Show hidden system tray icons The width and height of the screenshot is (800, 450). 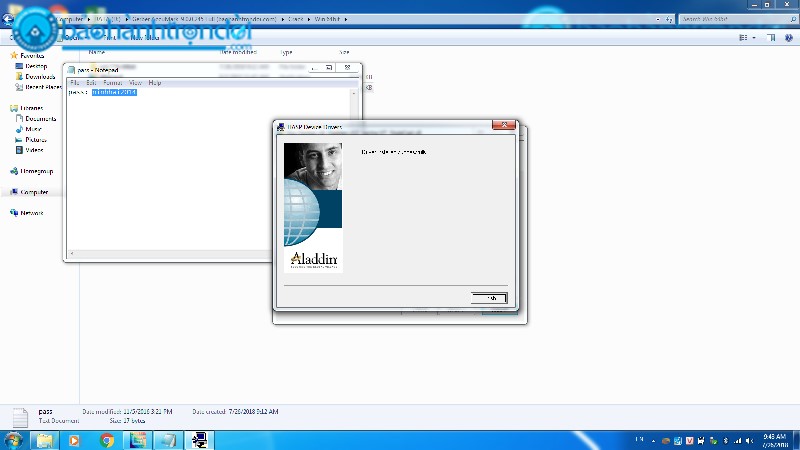click(x=654, y=441)
